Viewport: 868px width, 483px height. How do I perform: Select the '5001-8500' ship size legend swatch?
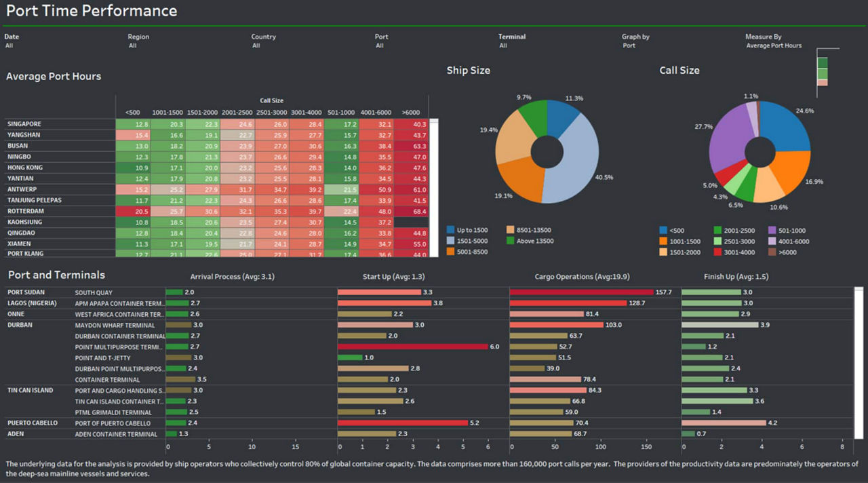(452, 252)
